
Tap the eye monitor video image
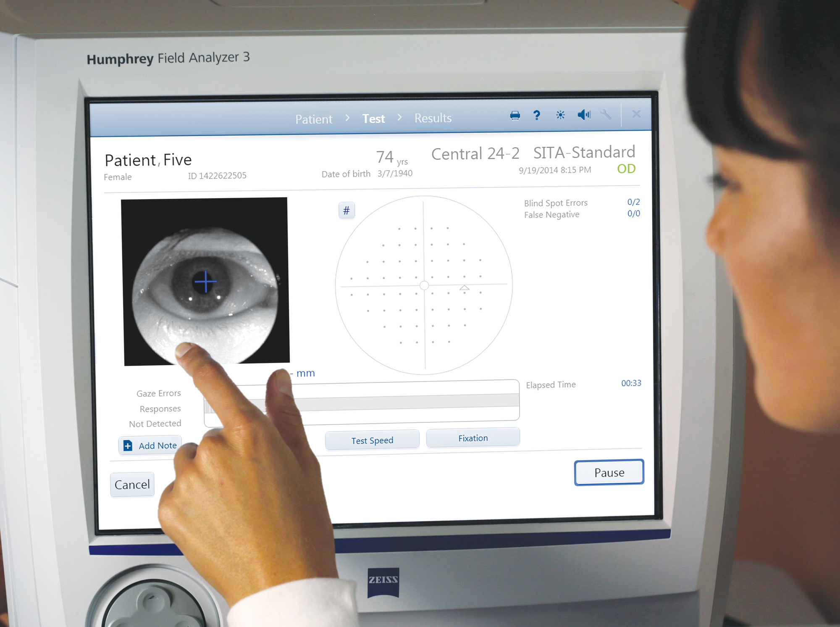tap(205, 281)
